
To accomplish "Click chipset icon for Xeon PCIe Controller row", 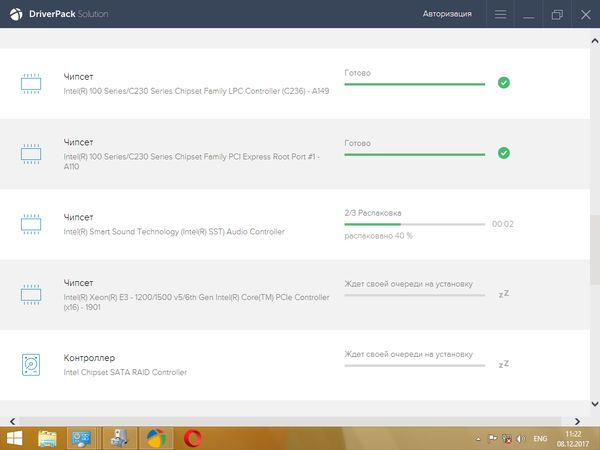I will pos(31,295).
